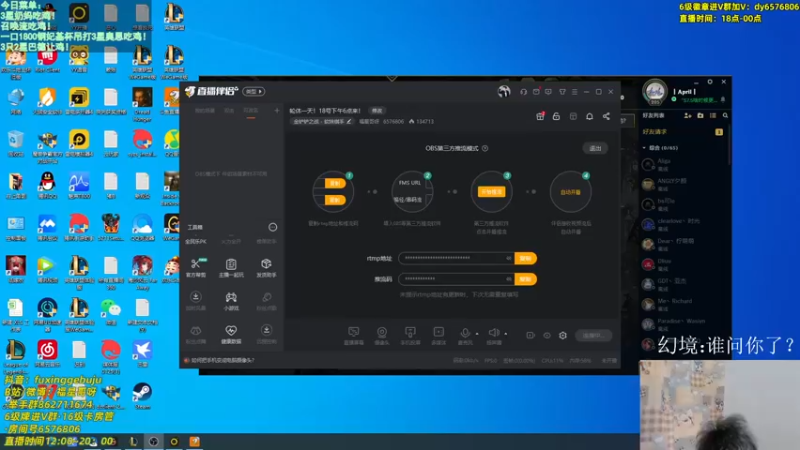Click the edit title button beside stream title
The height and width of the screenshot is (450, 800).
[x=377, y=111]
